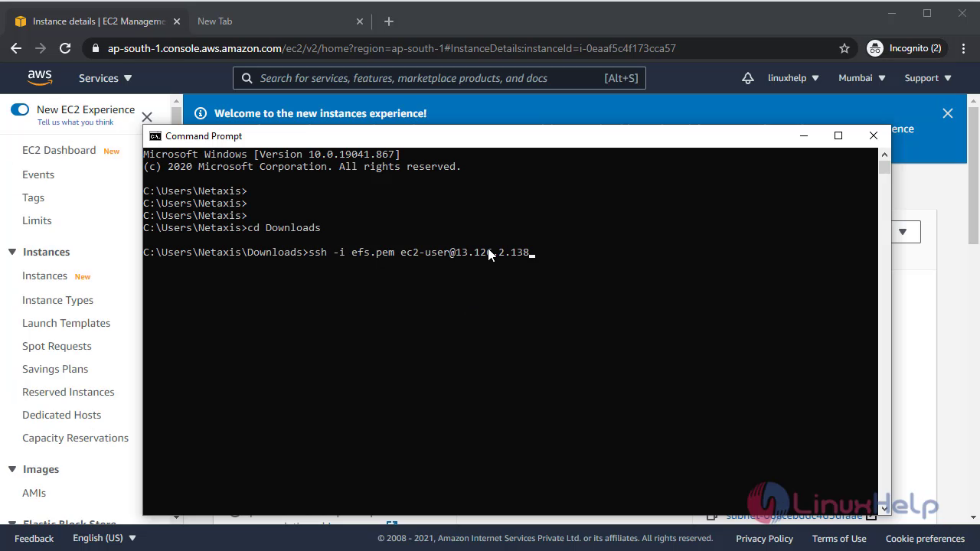Open Cookie preferences in the footer
Viewport: 980px width, 551px height.
[x=925, y=538]
